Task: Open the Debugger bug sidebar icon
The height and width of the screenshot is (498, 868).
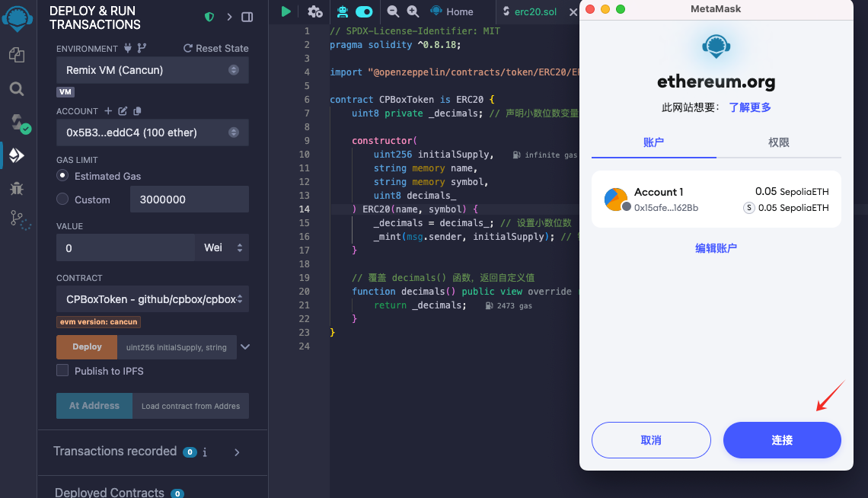Action: [17, 189]
